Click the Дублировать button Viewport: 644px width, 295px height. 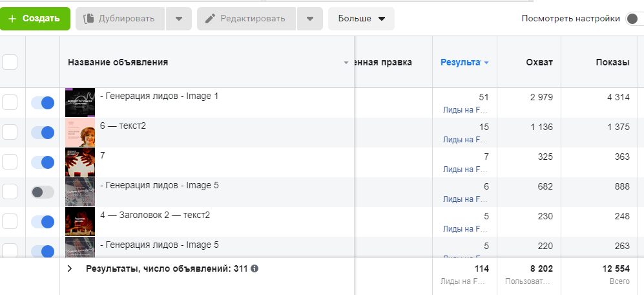click(x=120, y=19)
